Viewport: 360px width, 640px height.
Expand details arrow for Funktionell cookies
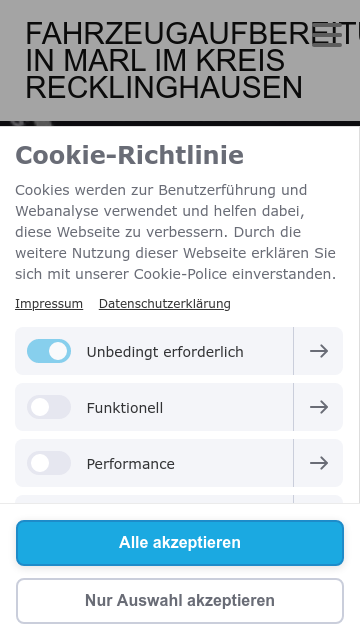coord(318,407)
